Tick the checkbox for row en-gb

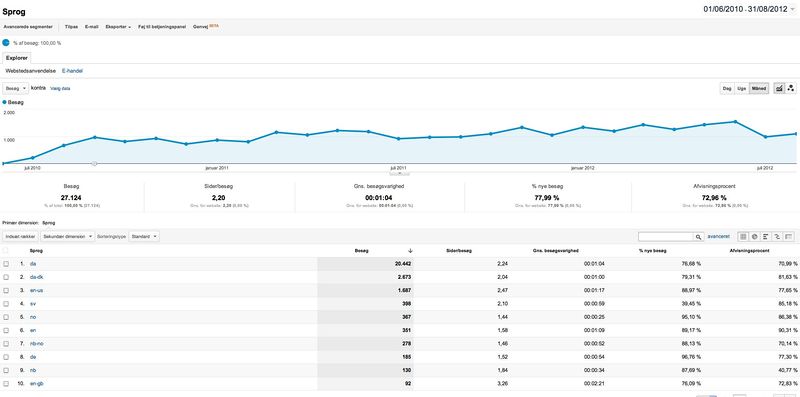pos(6,383)
